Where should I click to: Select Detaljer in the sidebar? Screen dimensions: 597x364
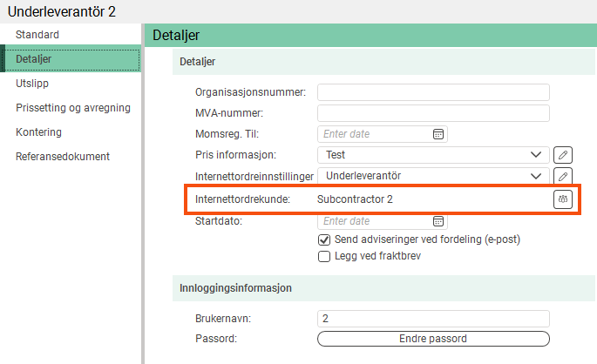pos(34,59)
